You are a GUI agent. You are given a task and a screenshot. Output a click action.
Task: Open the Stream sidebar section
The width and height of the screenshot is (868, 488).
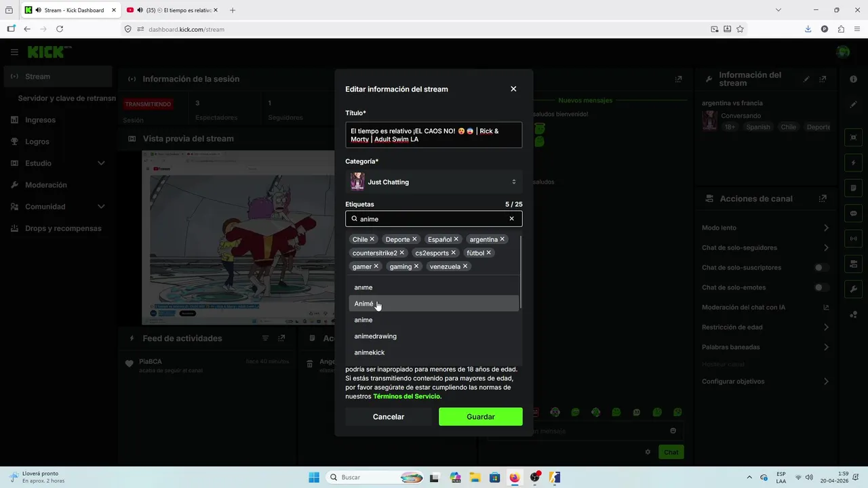[x=58, y=77]
